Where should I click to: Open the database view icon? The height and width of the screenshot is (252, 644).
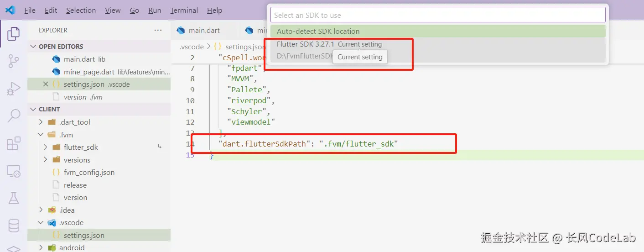pos(14,226)
